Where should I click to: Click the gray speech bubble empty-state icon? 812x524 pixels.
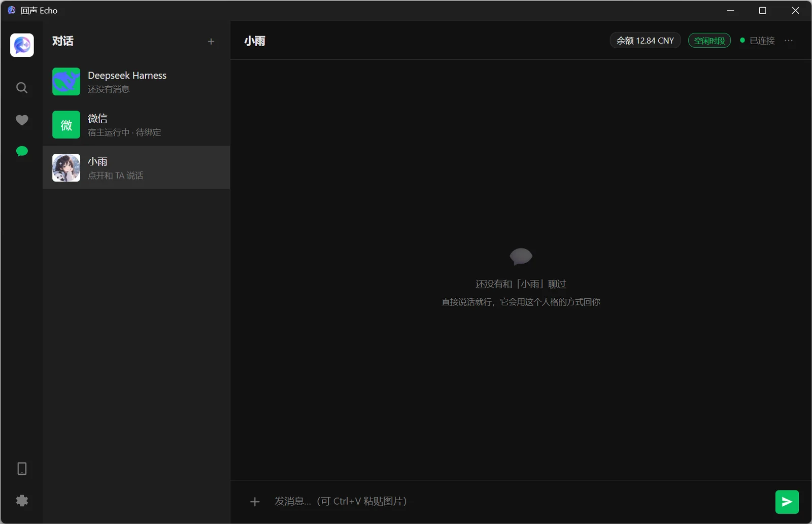pos(521,257)
